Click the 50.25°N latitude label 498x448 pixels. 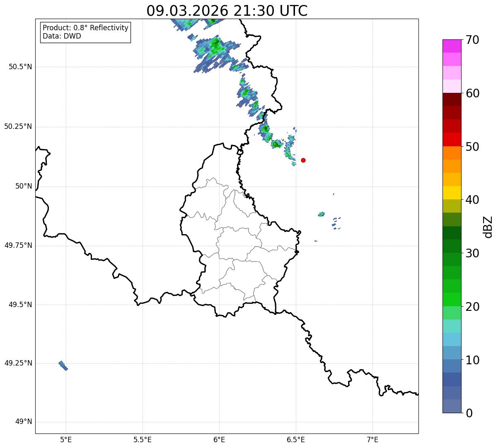pos(18,126)
